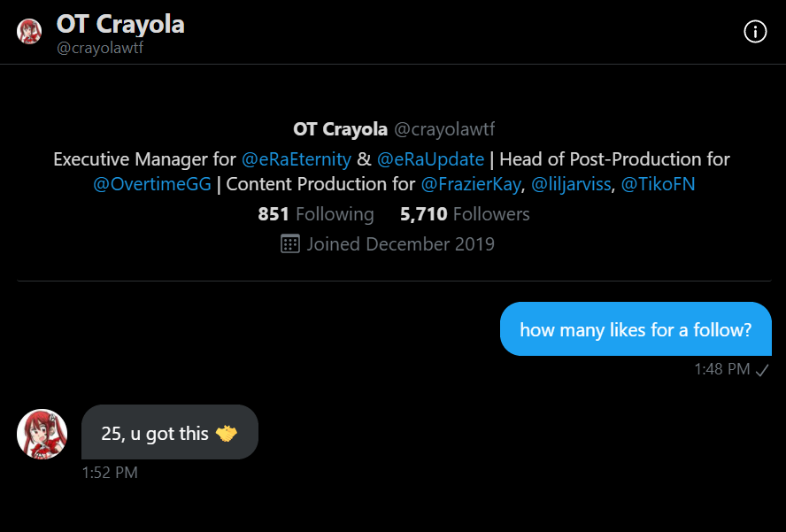
Task: Click the handshake emoji in the reply
Action: [227, 434]
